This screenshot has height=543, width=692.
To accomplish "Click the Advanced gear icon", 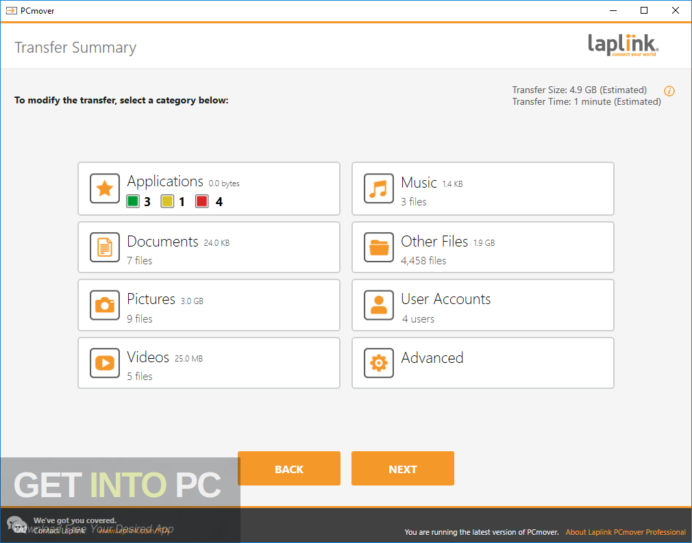I will coord(379,363).
